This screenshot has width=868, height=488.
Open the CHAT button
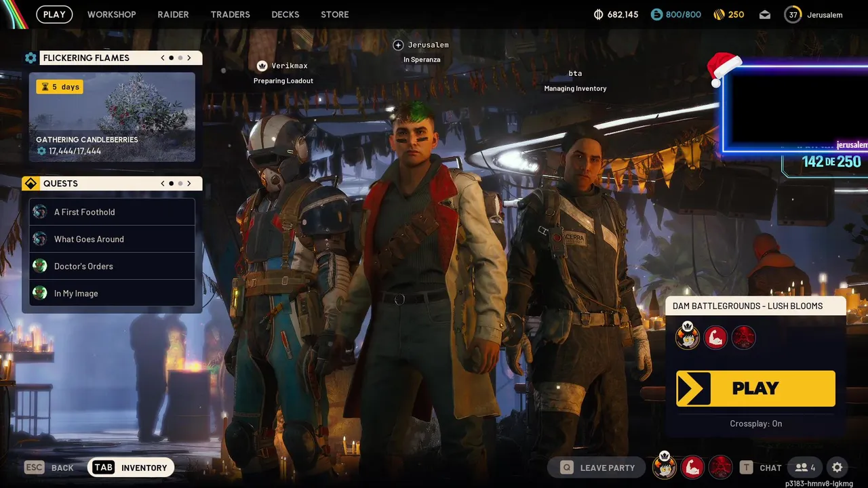click(760, 468)
